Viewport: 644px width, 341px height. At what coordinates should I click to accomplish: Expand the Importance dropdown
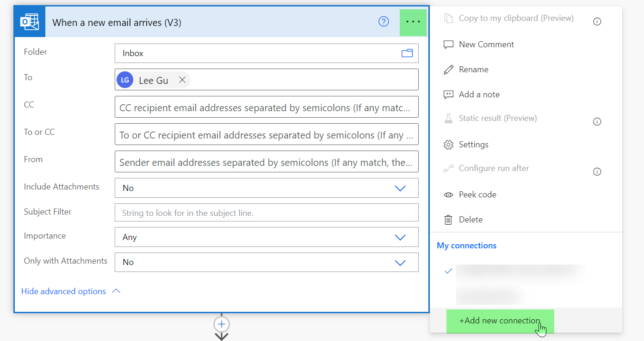point(400,237)
